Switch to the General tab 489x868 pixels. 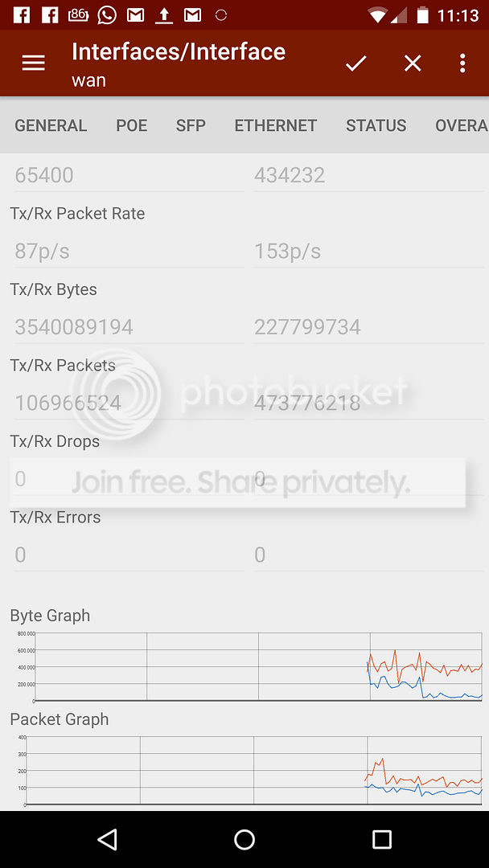tap(51, 125)
